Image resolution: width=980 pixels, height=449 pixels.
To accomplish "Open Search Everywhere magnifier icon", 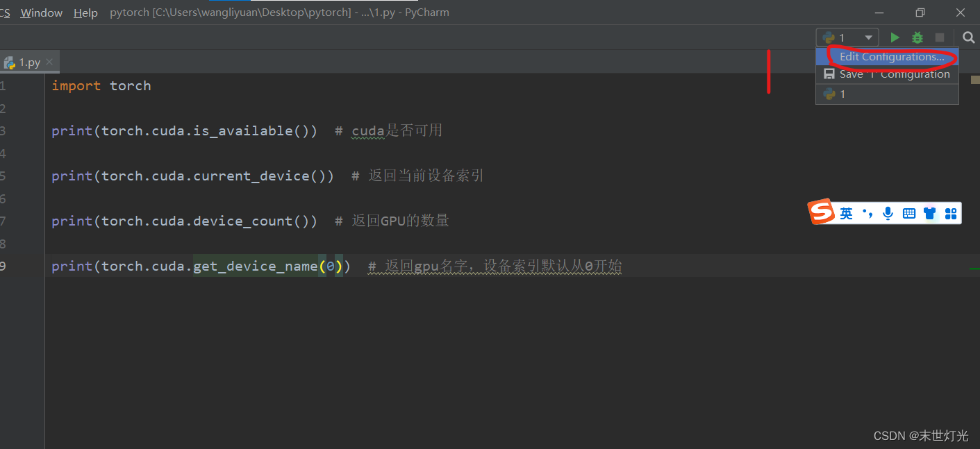I will [968, 37].
